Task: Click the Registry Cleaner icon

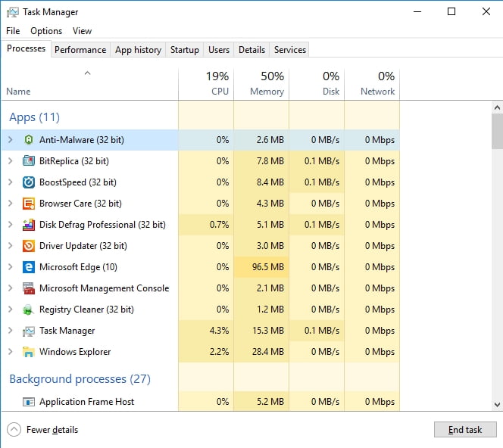Action: tap(29, 310)
